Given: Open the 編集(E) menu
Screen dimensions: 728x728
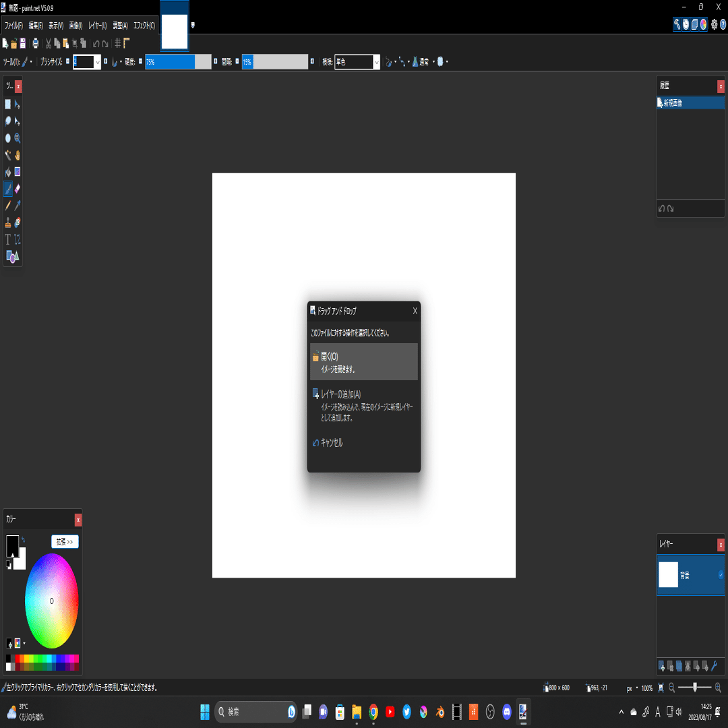Looking at the screenshot, I should point(36,26).
